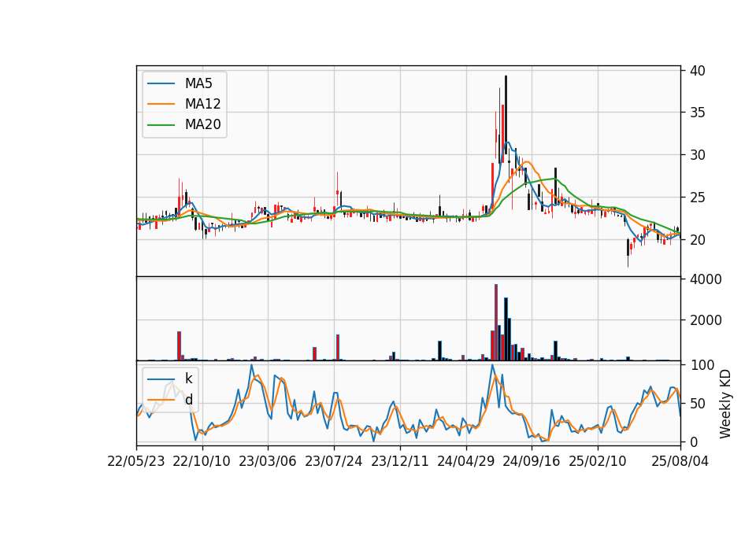Click the MA20 legend label
The height and width of the screenshot is (543, 756).
pos(202,124)
